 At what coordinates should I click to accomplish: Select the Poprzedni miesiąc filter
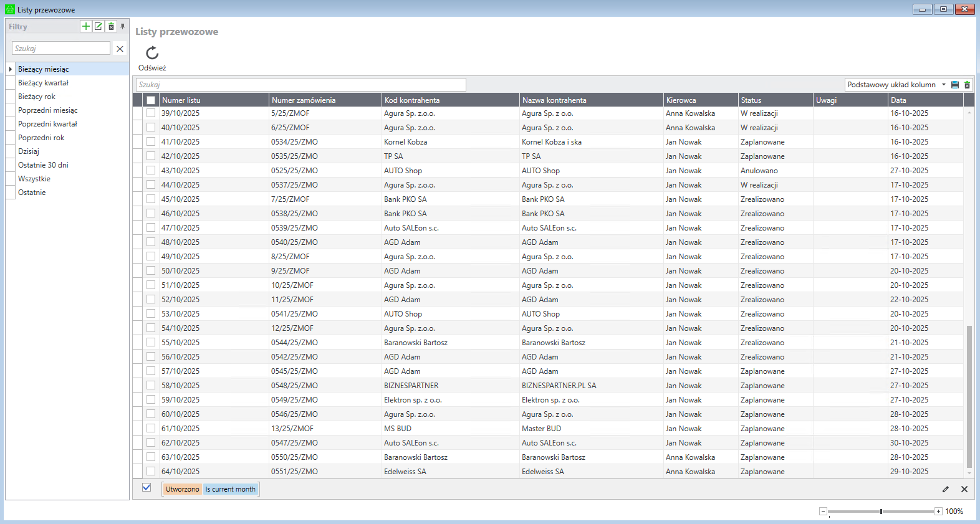tap(48, 110)
